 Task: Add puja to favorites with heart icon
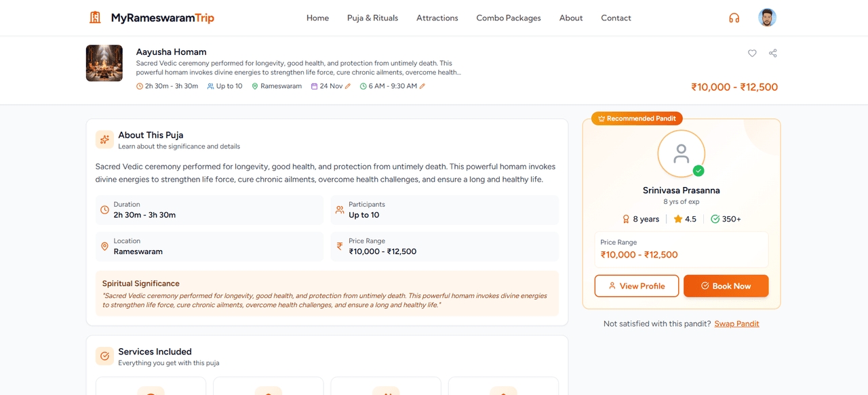click(x=752, y=53)
